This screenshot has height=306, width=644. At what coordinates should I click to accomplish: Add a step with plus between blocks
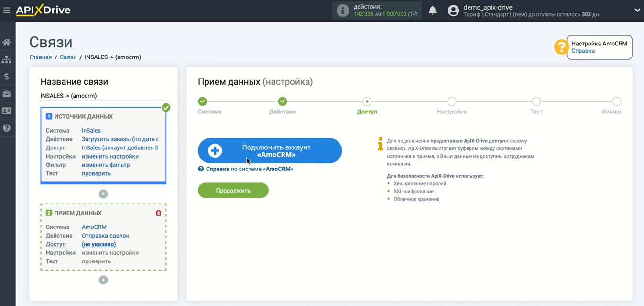click(x=103, y=194)
